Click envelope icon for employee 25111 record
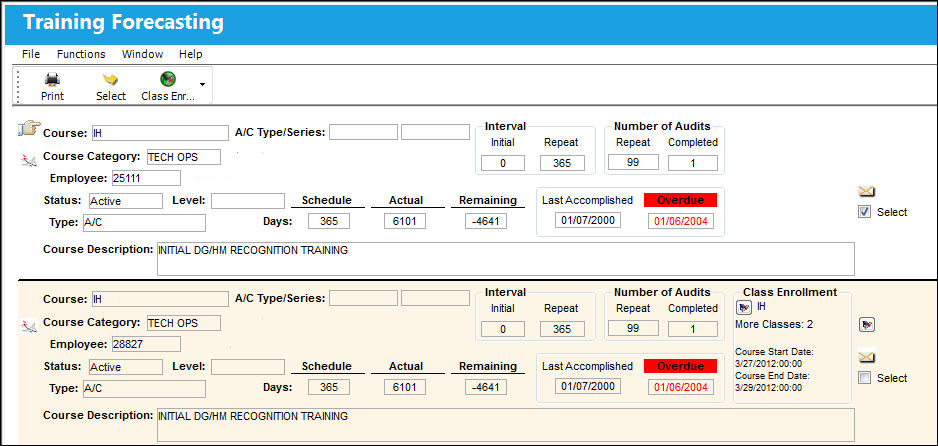The width and height of the screenshot is (938, 446). (867, 191)
